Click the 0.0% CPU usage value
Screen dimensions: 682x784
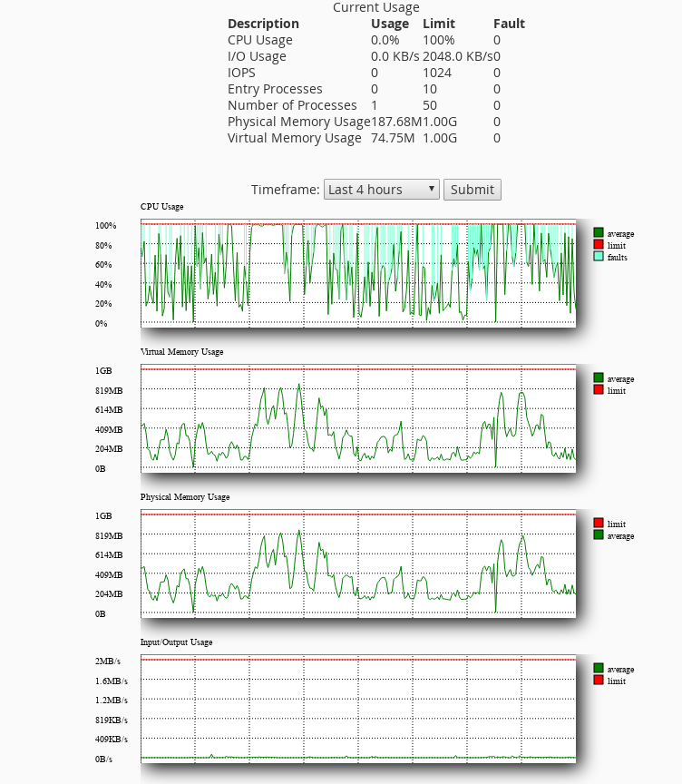pyautogui.click(x=385, y=40)
